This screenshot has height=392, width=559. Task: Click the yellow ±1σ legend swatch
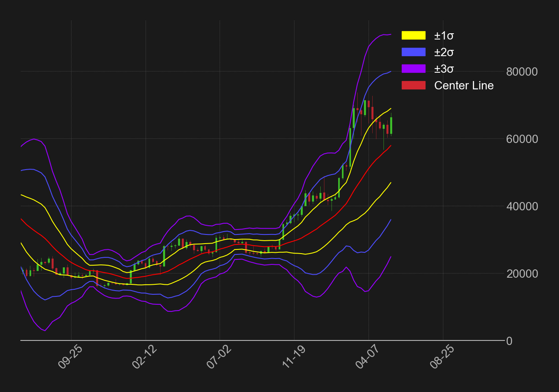click(x=413, y=35)
